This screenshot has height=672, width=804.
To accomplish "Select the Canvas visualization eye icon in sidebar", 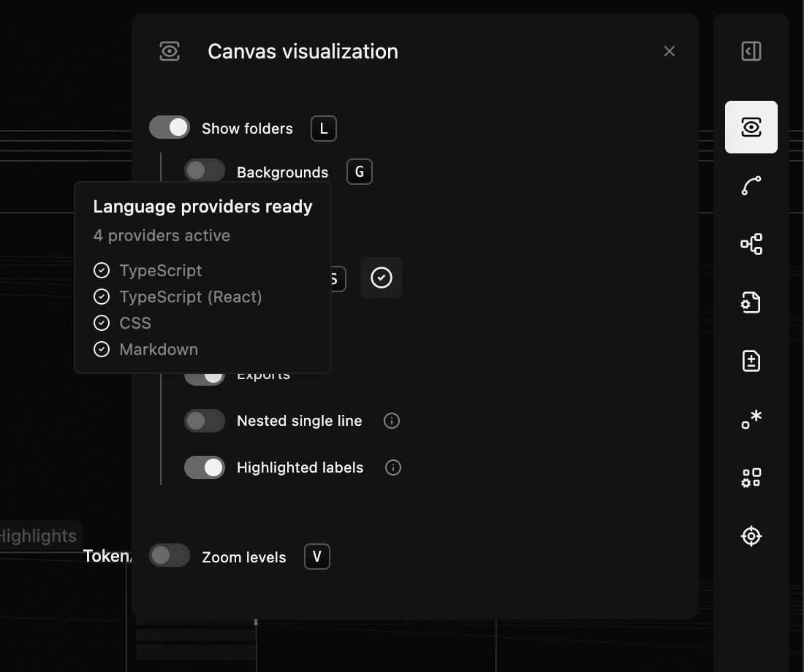I will 751,126.
